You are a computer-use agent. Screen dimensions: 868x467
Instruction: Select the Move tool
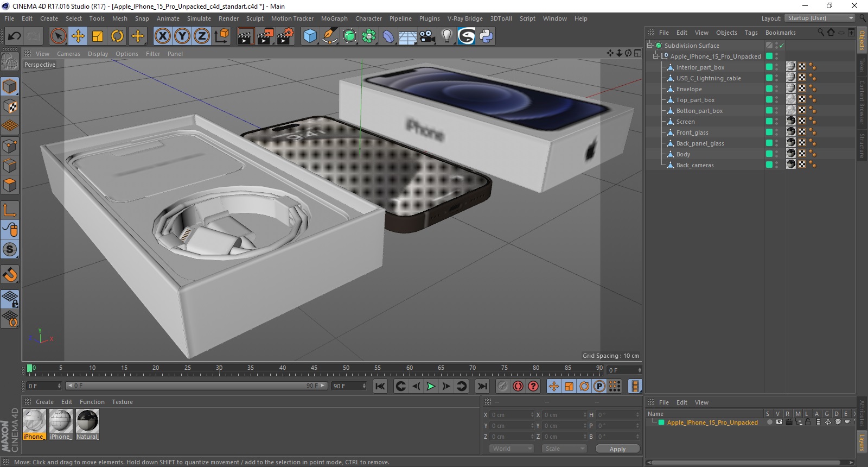coord(78,36)
